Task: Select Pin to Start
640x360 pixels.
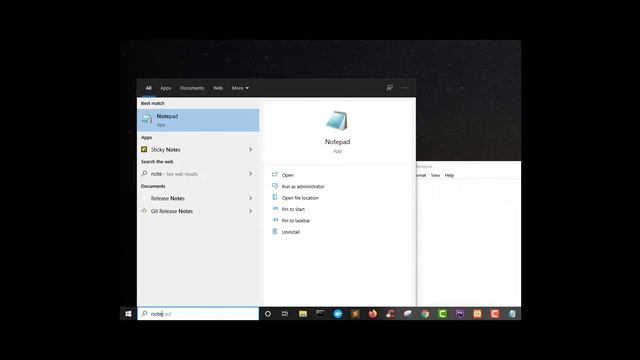Action: [293, 209]
